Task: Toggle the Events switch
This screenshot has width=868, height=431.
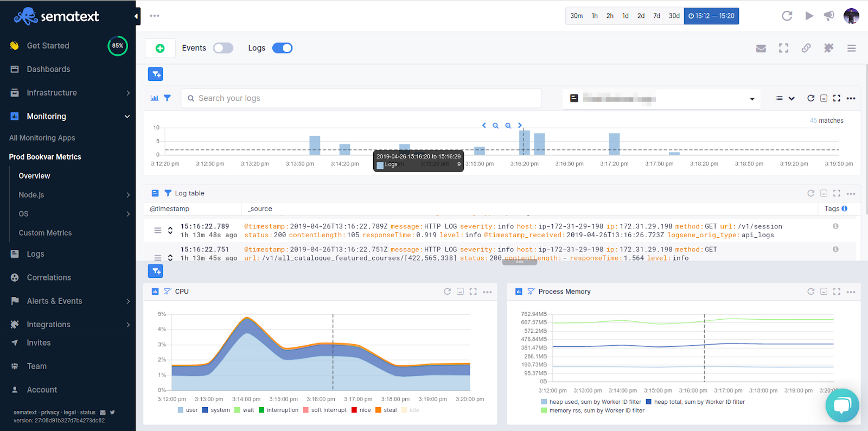Action: 223,48
